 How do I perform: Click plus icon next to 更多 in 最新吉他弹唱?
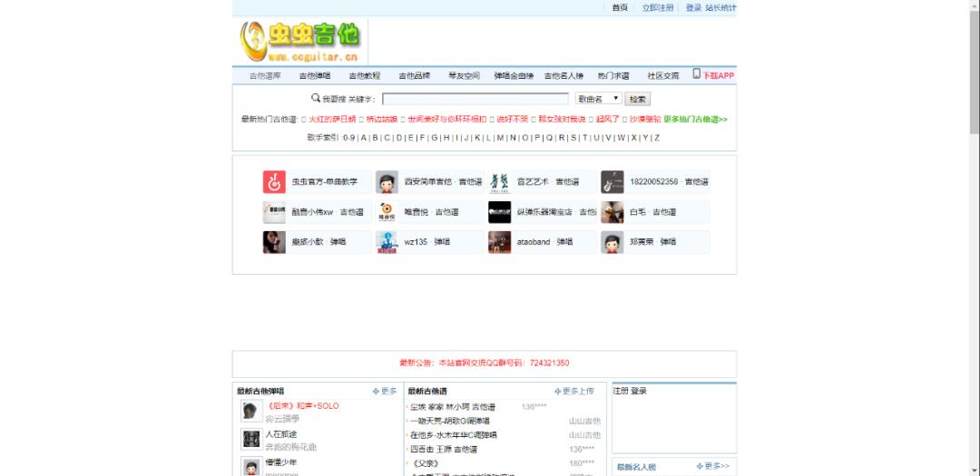tap(376, 391)
